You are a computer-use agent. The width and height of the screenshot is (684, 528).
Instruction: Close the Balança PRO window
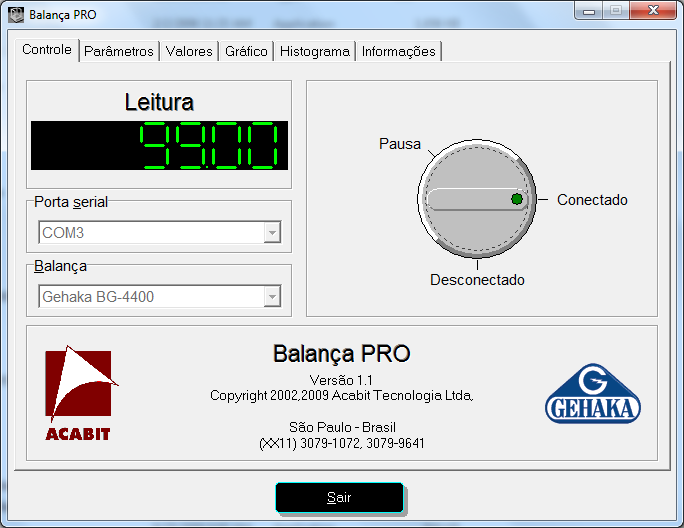653,10
